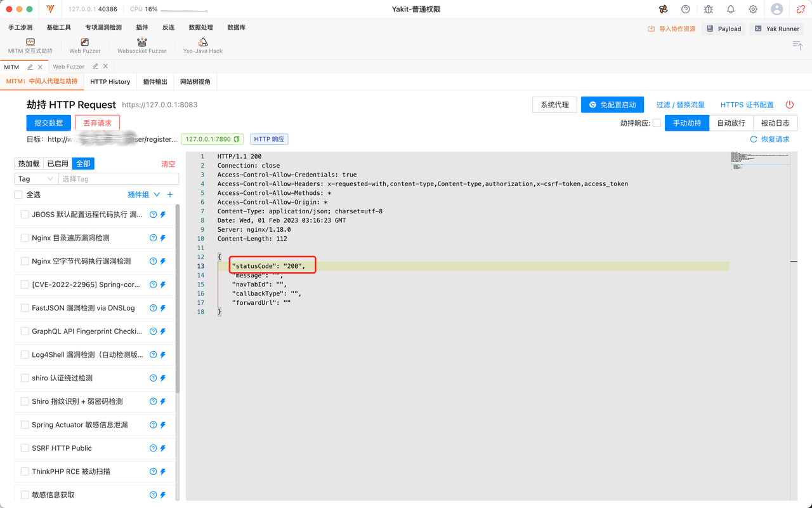Open Yso-Java Hack tool
Viewport: 812px width, 508px height.
pyautogui.click(x=203, y=46)
